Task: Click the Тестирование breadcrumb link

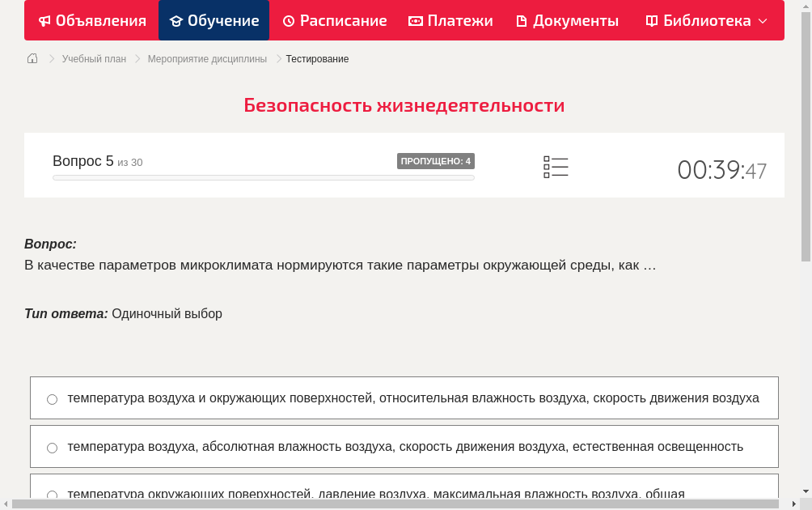Action: click(317, 58)
